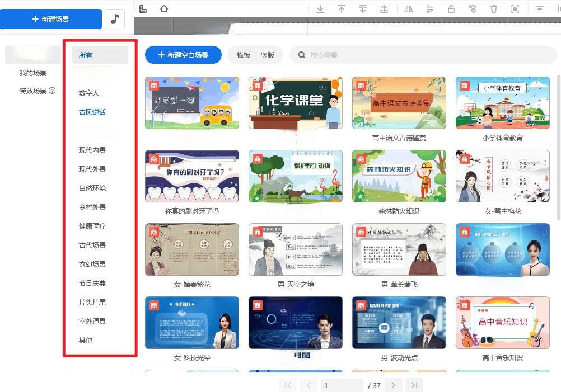Click the home icon in the toolbar
The width and height of the screenshot is (561, 392).
coord(164,8)
